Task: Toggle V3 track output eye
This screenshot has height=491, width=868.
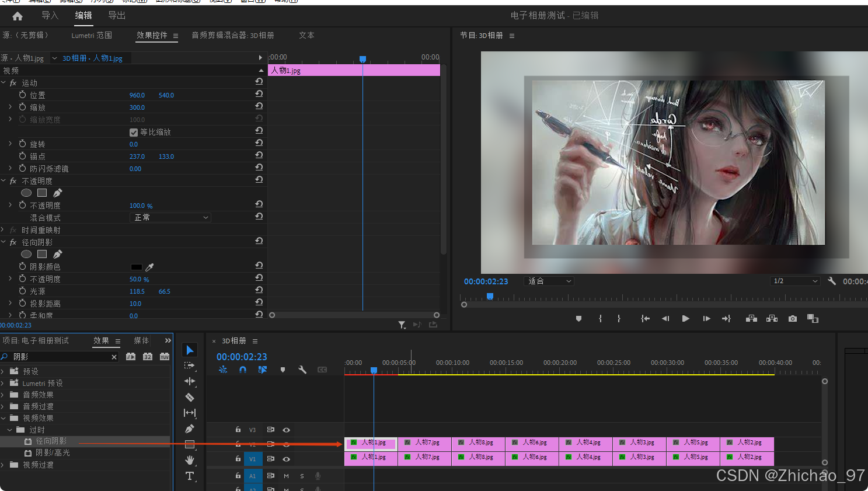Action: [x=286, y=430]
